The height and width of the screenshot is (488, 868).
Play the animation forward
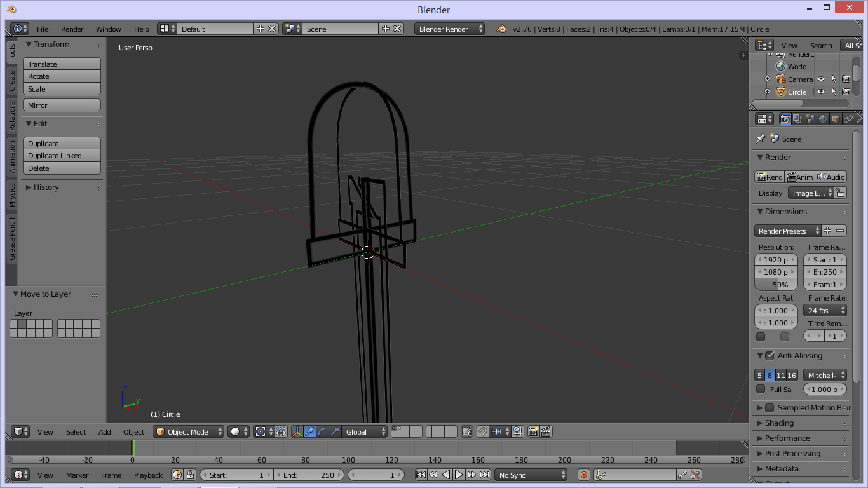(459, 475)
